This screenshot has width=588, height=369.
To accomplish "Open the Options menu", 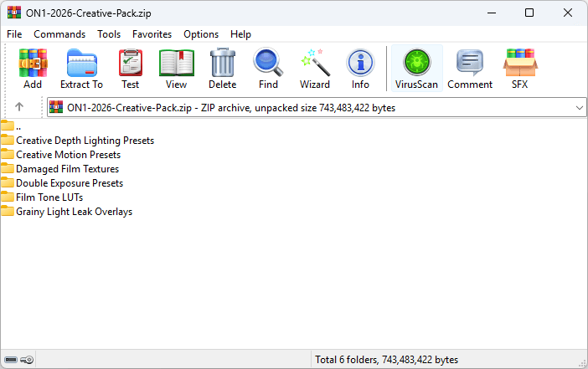I will tap(201, 34).
